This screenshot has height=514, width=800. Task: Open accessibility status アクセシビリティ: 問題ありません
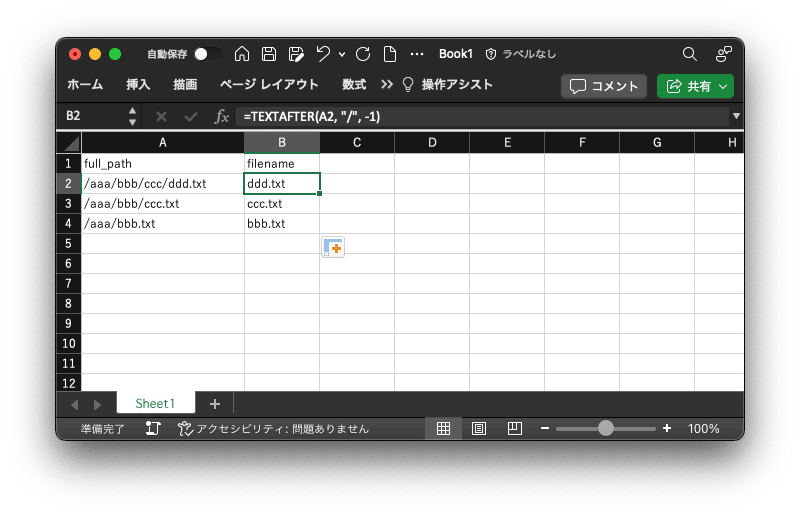coord(273,429)
